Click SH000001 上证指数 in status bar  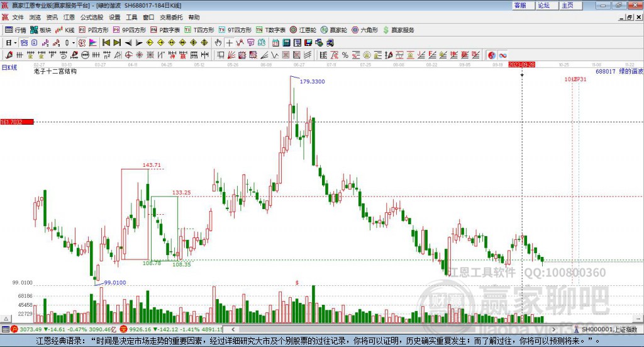pos(609,329)
